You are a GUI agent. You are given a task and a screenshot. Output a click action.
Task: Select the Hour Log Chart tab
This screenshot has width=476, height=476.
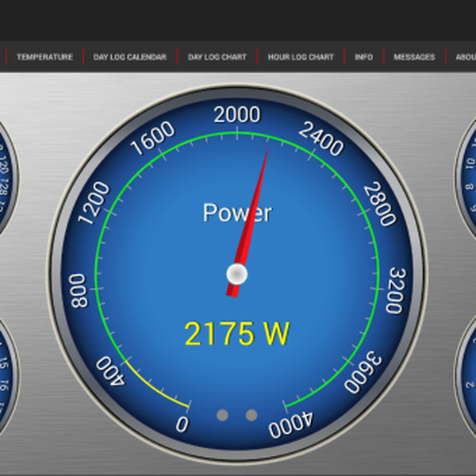(x=301, y=57)
